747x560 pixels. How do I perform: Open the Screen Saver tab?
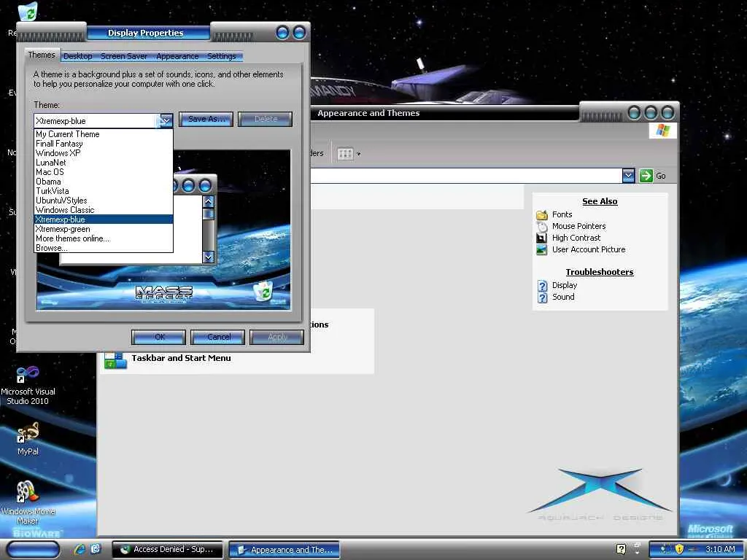tap(124, 56)
